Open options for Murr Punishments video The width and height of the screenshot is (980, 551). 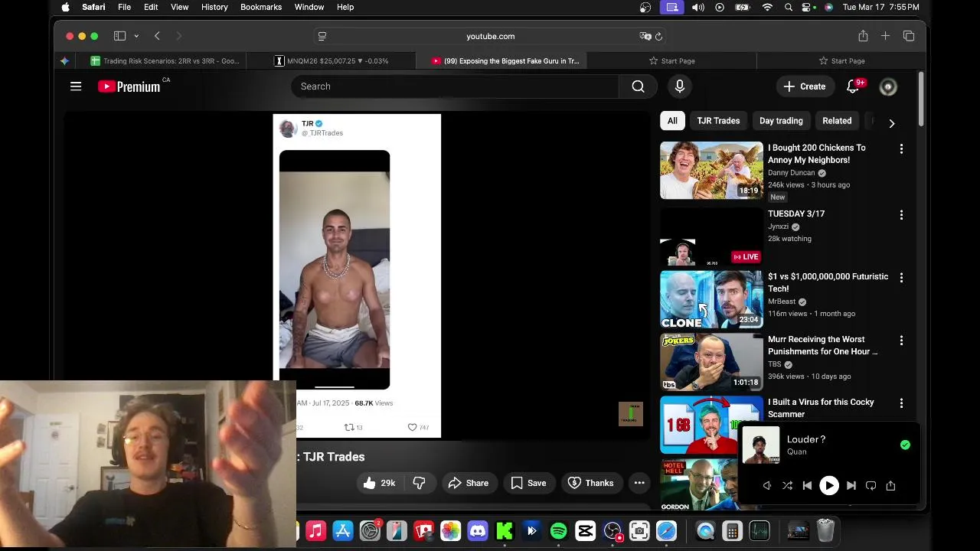pyautogui.click(x=901, y=341)
